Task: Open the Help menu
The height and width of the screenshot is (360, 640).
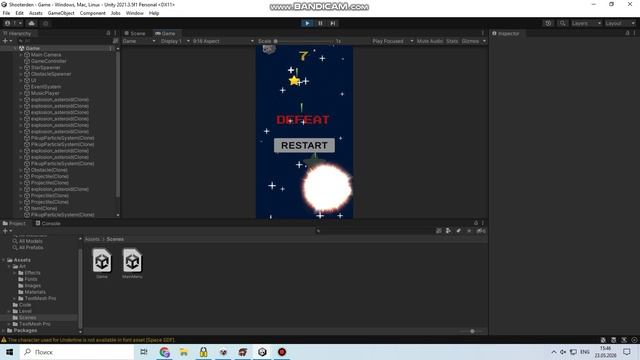Action: click(154, 13)
